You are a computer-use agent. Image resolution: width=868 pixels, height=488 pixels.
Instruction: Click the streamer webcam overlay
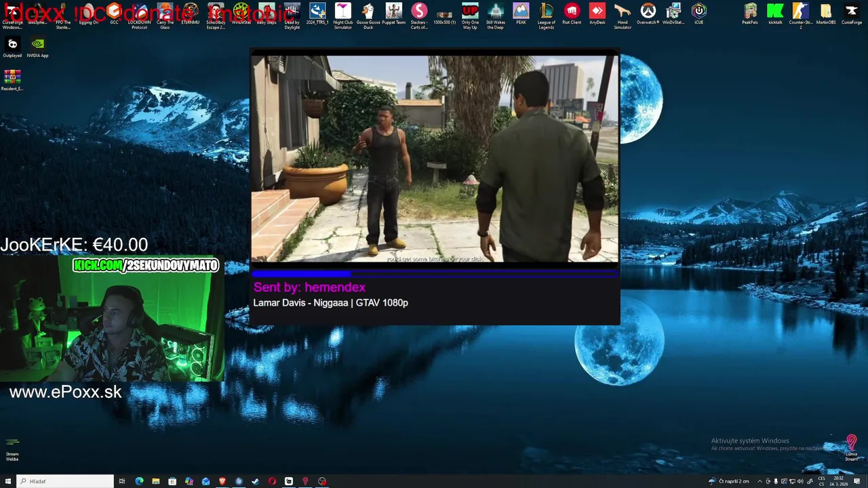point(112,319)
